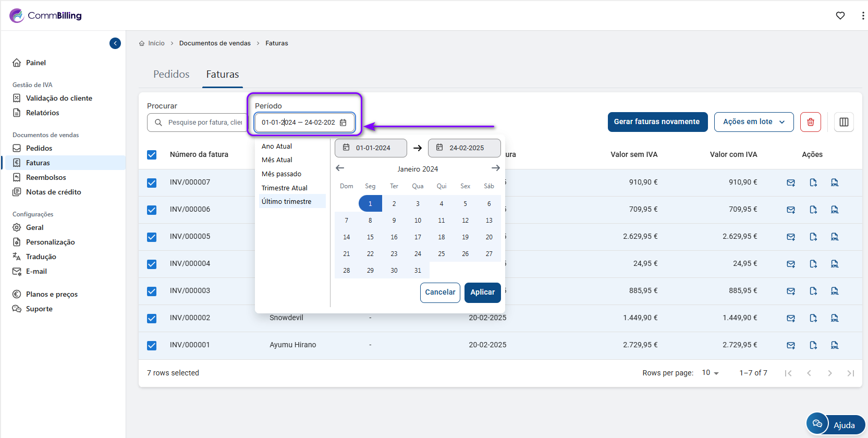Expand the rows per page dropdown
This screenshot has width=868, height=438.
pos(710,373)
